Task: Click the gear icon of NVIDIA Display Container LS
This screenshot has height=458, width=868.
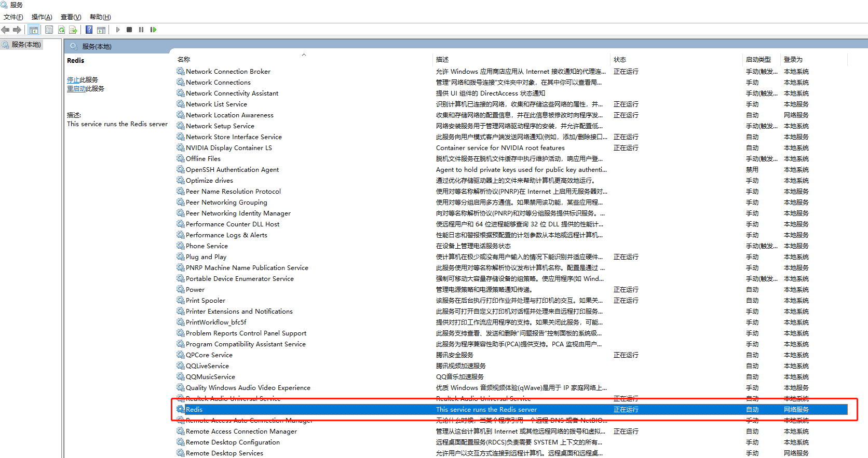Action: pyautogui.click(x=181, y=147)
